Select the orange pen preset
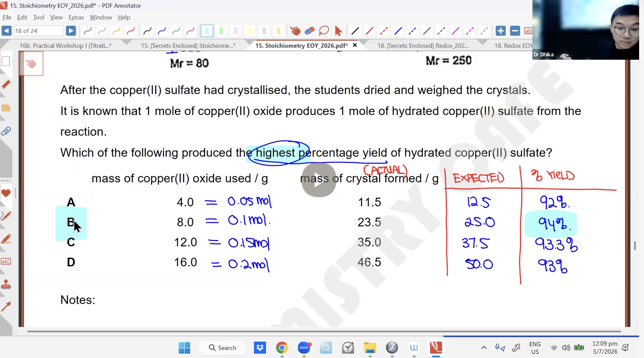Screen dimensions: 644x358 tap(116, 31)
